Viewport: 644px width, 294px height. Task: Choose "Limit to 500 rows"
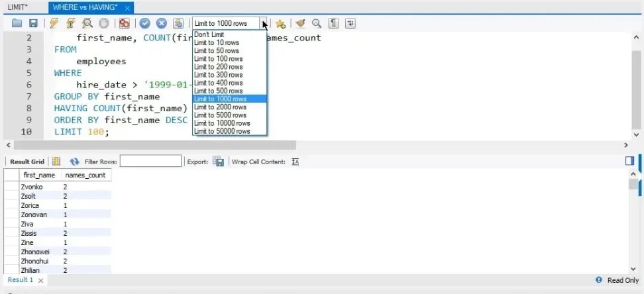(230, 91)
